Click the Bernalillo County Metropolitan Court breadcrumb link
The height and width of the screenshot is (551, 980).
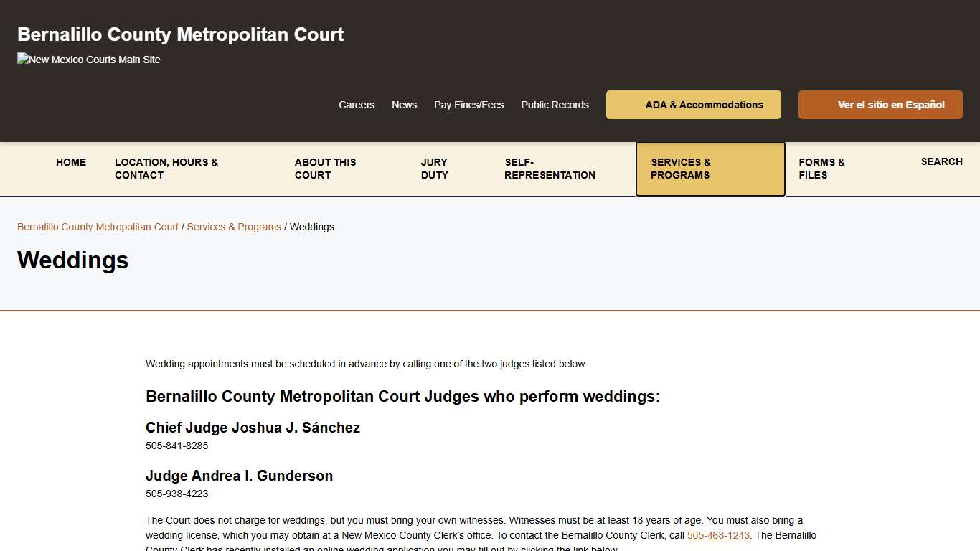pos(98,227)
